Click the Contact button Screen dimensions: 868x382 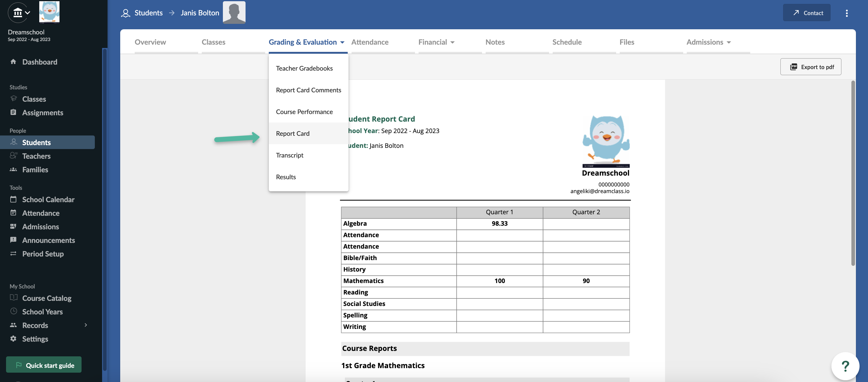coord(806,12)
